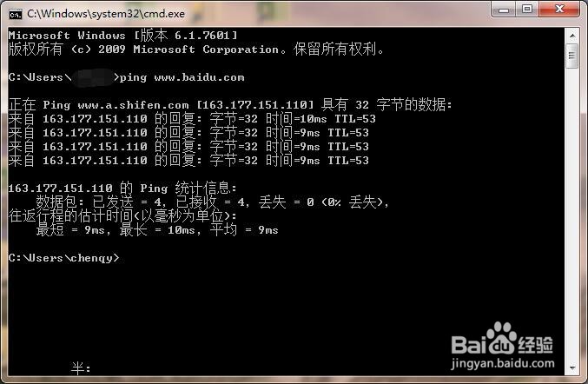Click the packet loss 0% statistics line
The height and width of the screenshot is (384, 588).
[212, 202]
